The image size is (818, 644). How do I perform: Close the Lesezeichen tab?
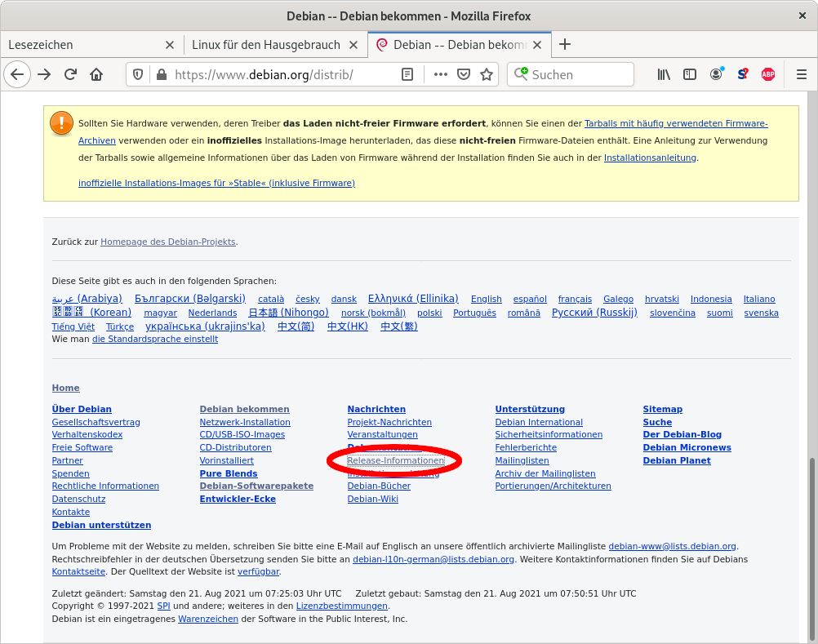(170, 45)
